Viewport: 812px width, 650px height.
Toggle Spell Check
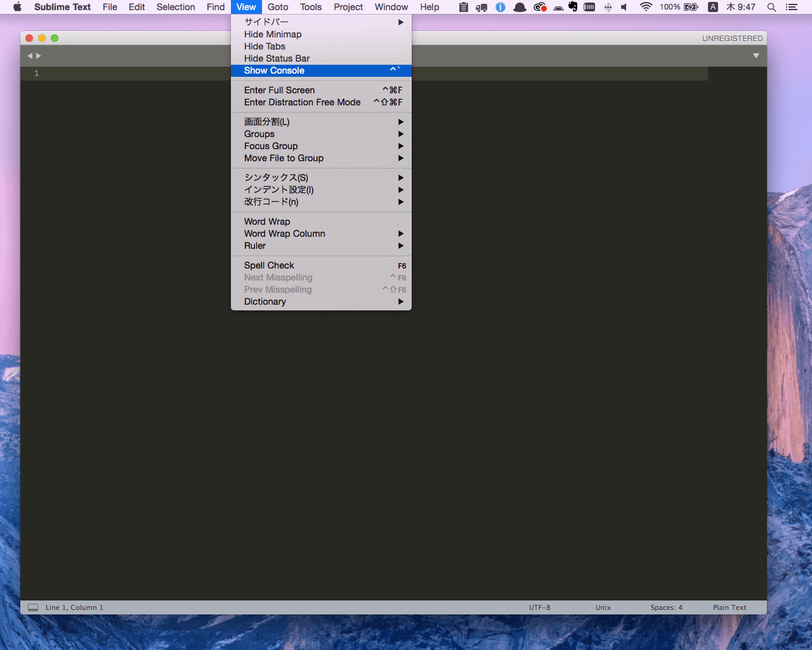[x=321, y=265]
